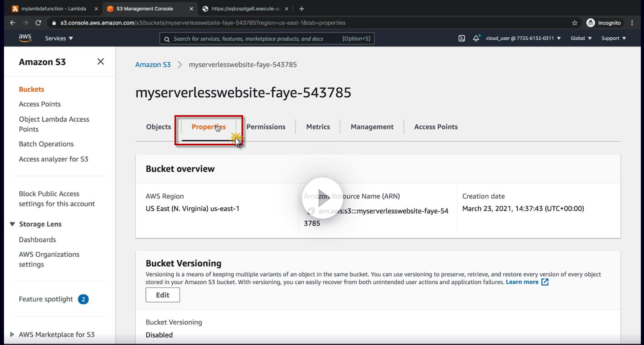Click the bucket ARN text

376,217
